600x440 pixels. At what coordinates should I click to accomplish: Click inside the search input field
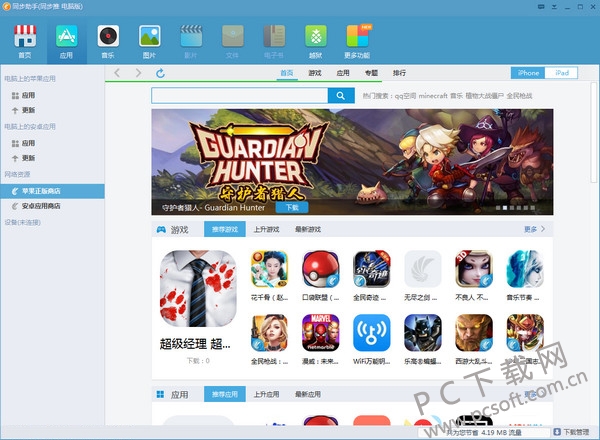pos(240,96)
